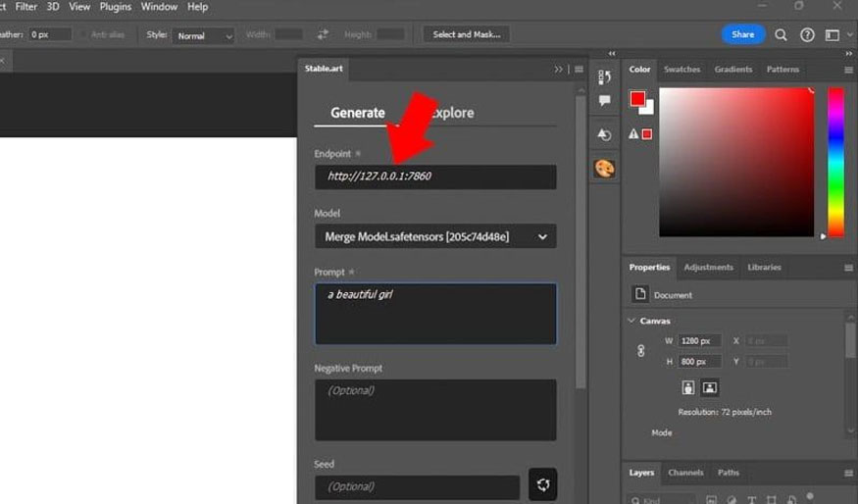Click the gamut replacement red swatch

tap(647, 134)
